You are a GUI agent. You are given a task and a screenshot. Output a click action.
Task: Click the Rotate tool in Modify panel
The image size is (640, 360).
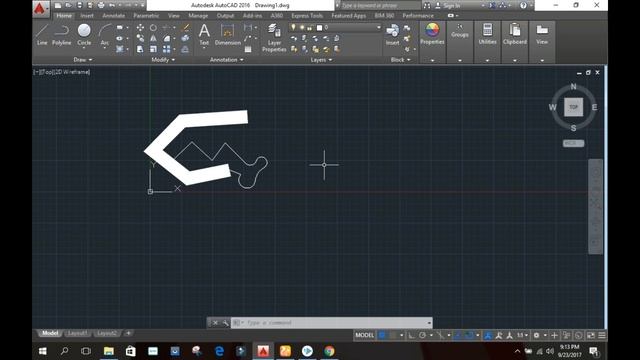pos(153,27)
